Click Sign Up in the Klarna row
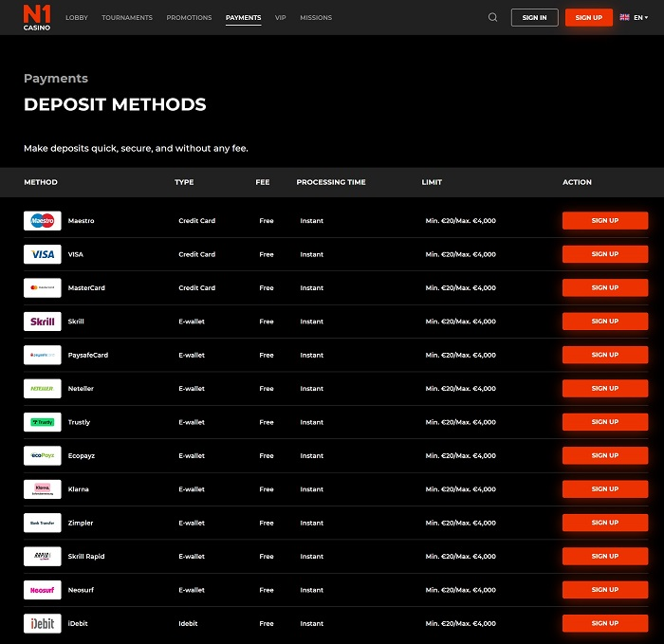 (x=605, y=489)
